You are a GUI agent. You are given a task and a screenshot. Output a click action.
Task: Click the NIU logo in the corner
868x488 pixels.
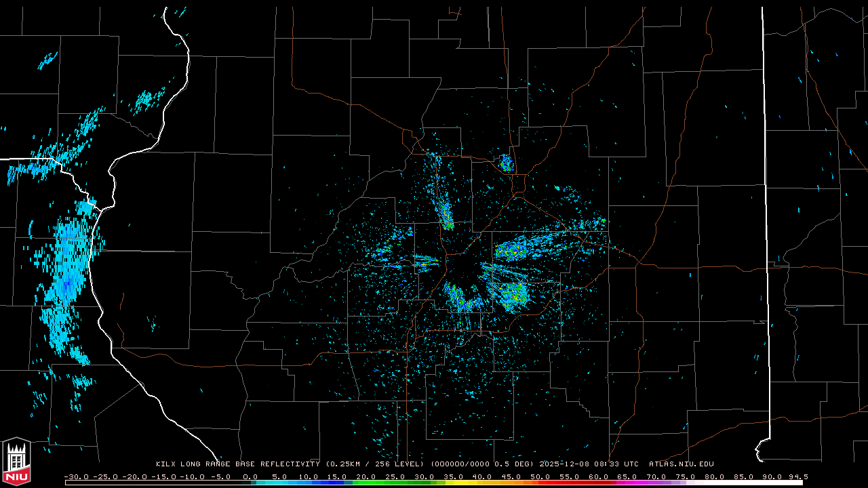point(16,463)
